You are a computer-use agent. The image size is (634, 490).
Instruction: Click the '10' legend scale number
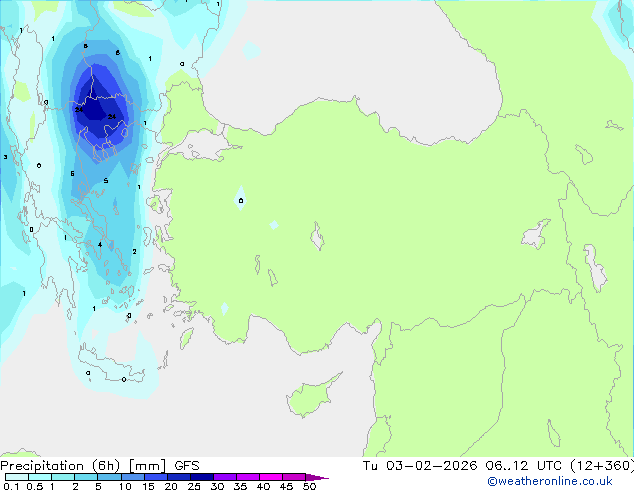(125, 486)
